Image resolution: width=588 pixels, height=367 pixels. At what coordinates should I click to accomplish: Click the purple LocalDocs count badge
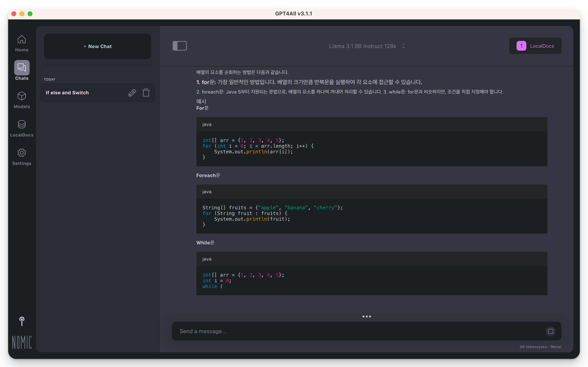pyautogui.click(x=521, y=46)
